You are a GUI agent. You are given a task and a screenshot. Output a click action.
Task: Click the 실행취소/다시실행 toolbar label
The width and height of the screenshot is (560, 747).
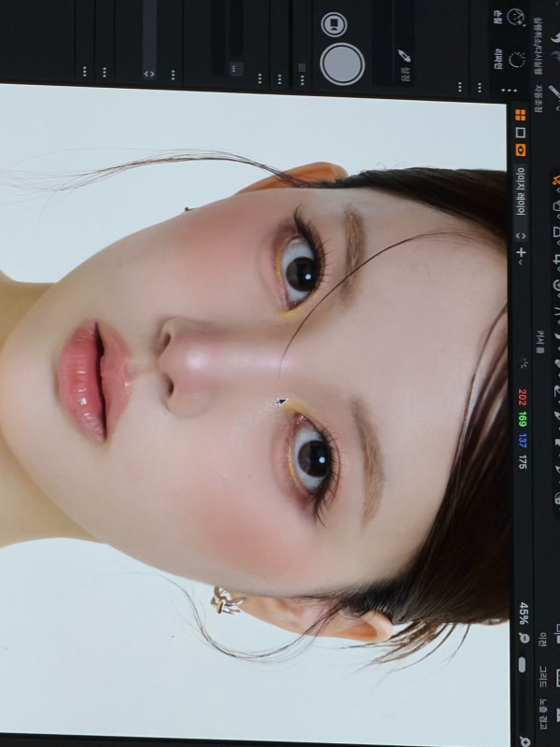coord(539,46)
